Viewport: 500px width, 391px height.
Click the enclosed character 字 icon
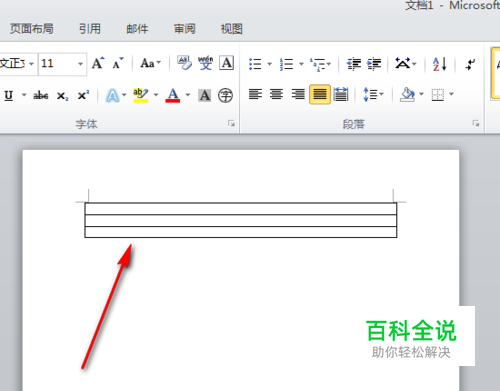pyautogui.click(x=225, y=95)
